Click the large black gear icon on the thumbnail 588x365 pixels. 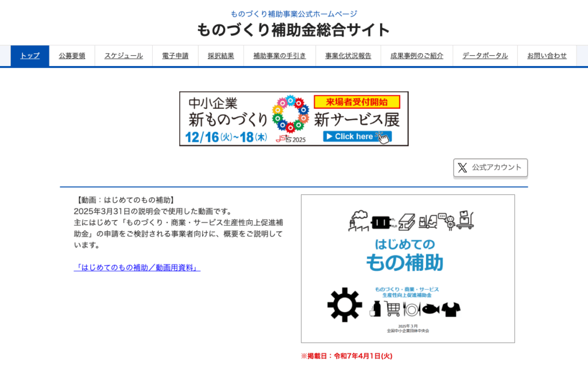(345, 306)
